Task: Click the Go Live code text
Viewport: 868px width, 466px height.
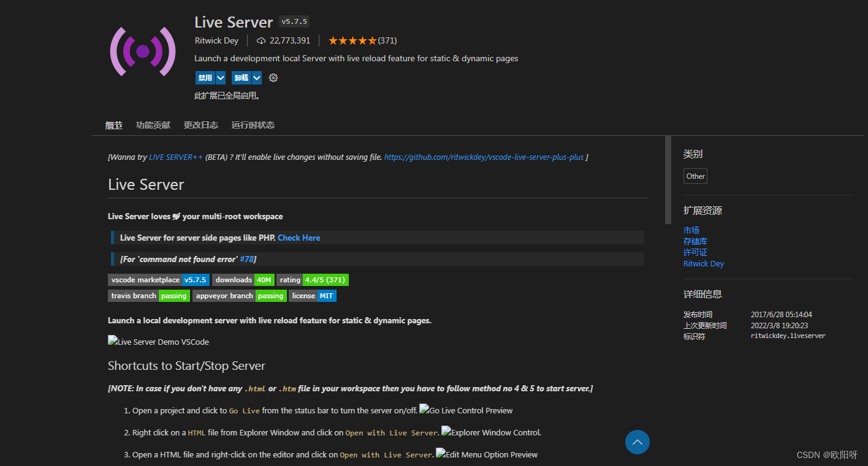Action: (245, 411)
